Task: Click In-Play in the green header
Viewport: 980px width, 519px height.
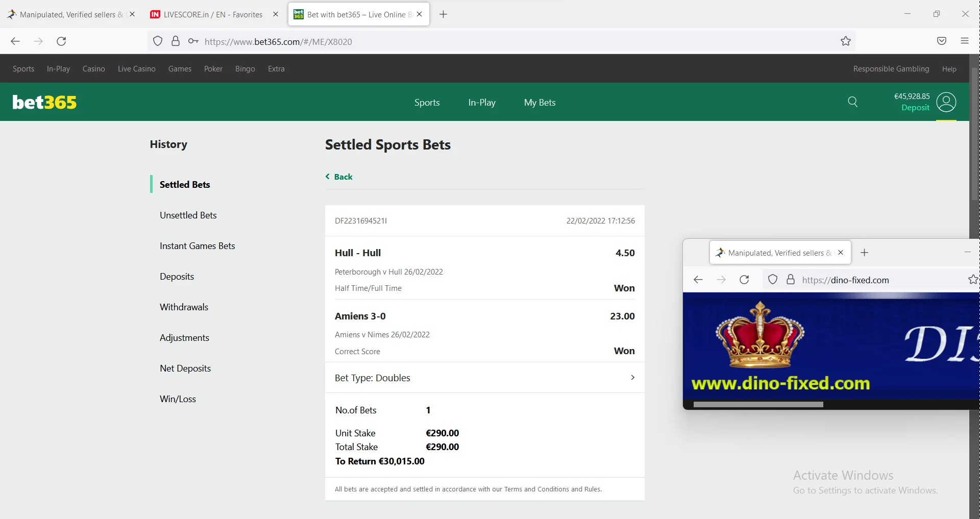Action: (x=482, y=103)
